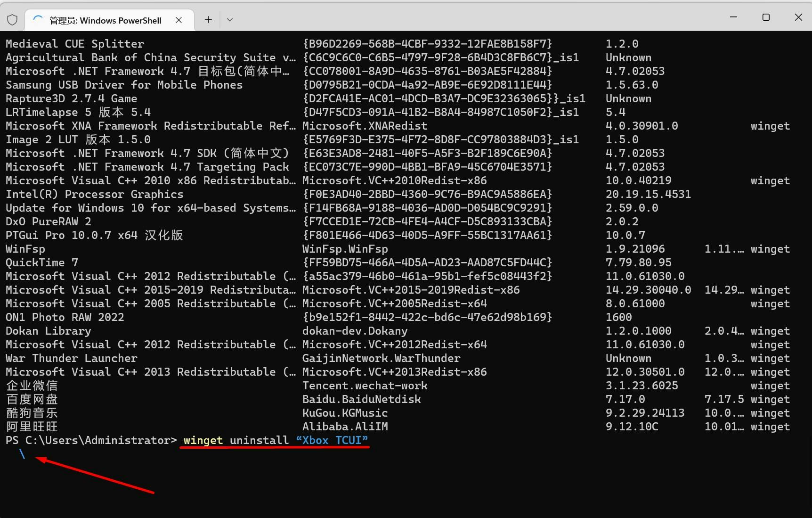The height and width of the screenshot is (518, 812).
Task: Click the “Xbox TCUI” argument in command
Action: [332, 440]
